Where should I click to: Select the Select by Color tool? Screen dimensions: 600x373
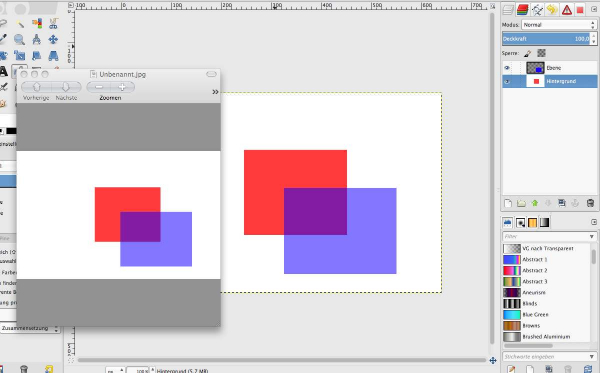37,23
